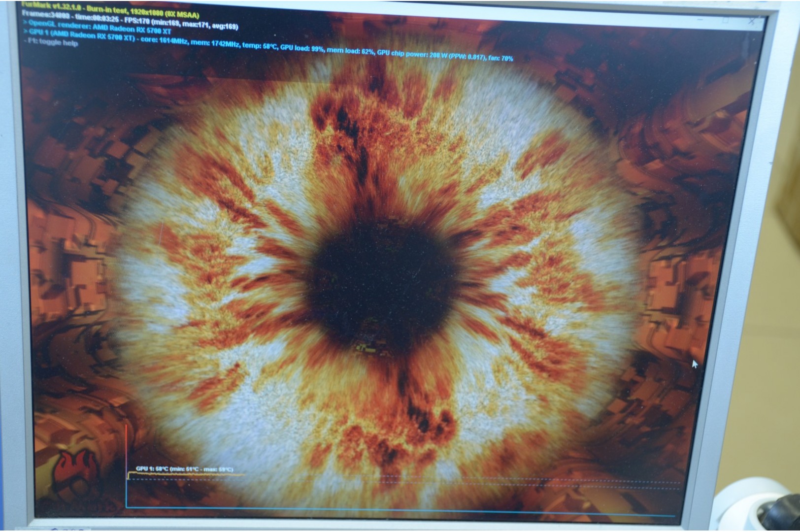Image resolution: width=800 pixels, height=532 pixels.
Task: Maximize the FurMark window
Action: (725, 20)
